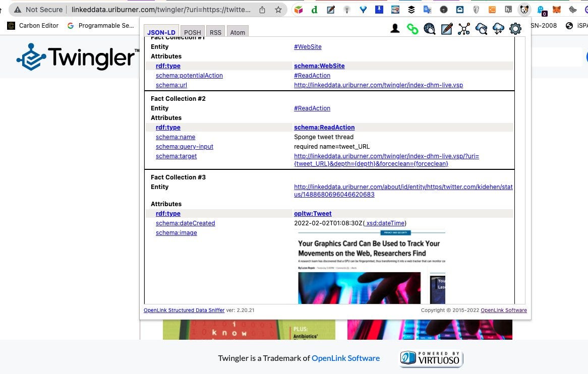Click the Powered by Virtuoso badge

431,359
